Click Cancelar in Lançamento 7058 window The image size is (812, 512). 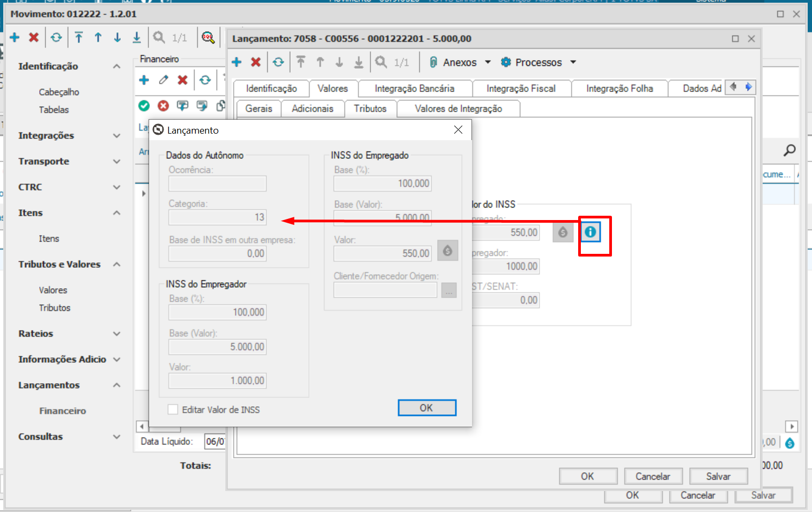653,477
